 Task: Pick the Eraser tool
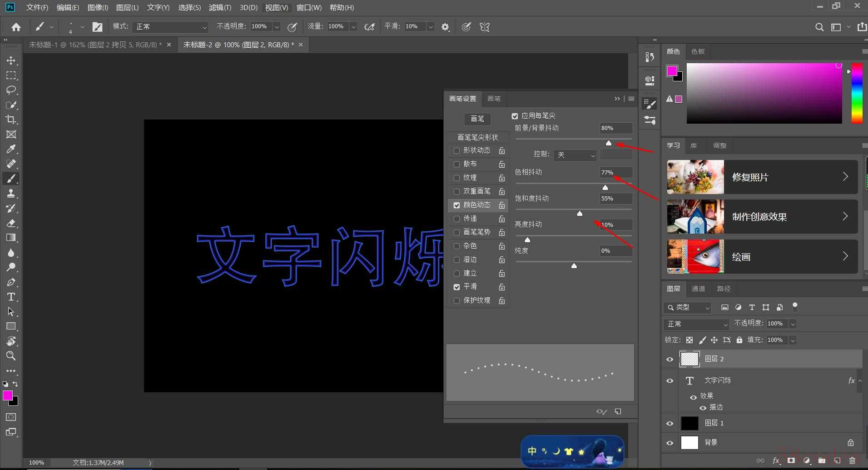[x=11, y=223]
